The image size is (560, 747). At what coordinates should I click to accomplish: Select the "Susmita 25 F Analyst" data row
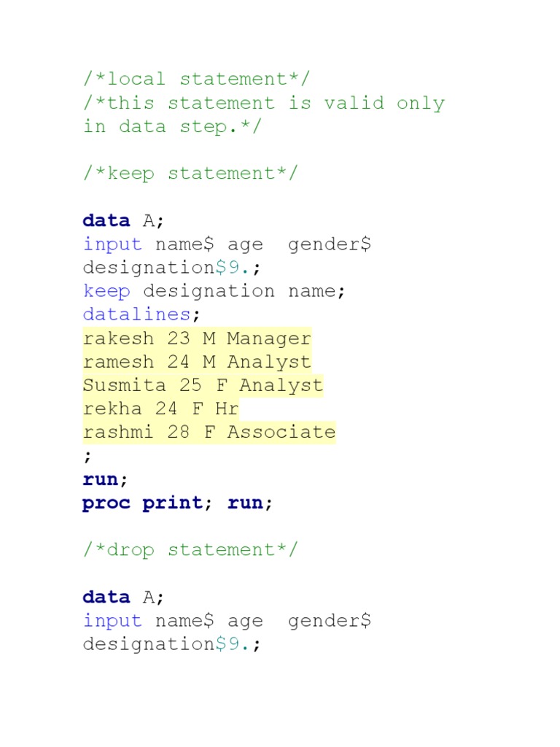point(203,385)
